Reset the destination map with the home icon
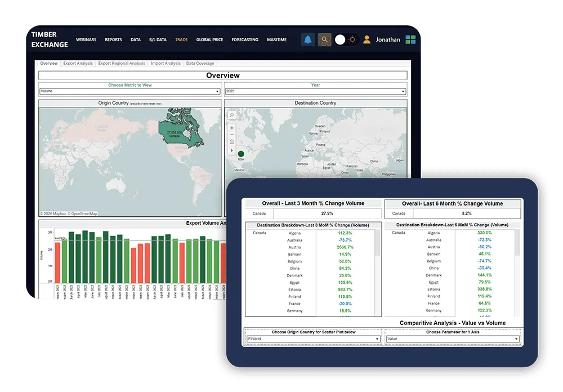 (x=232, y=141)
